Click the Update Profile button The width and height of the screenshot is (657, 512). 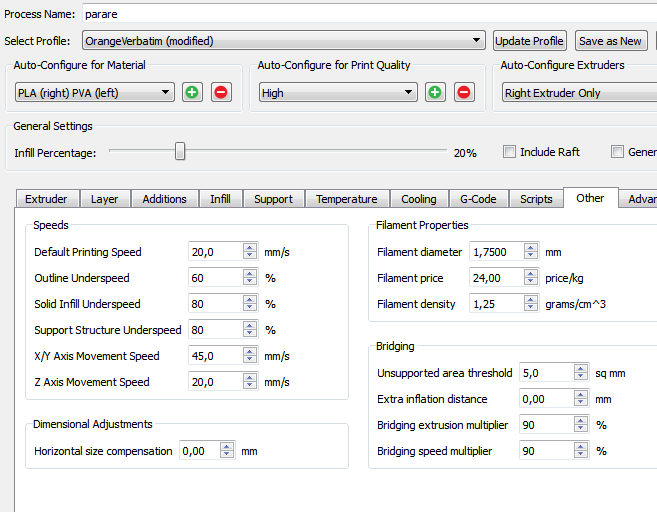click(529, 41)
